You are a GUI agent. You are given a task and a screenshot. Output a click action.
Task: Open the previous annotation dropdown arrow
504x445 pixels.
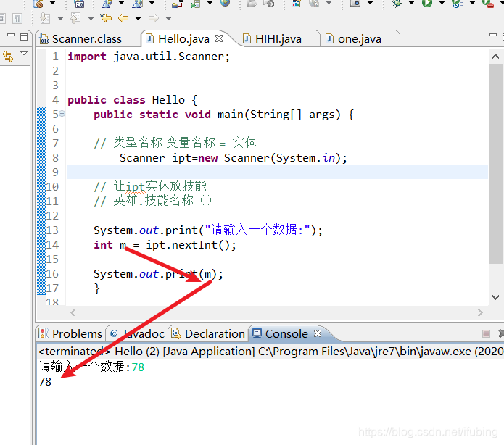[x=91, y=18]
